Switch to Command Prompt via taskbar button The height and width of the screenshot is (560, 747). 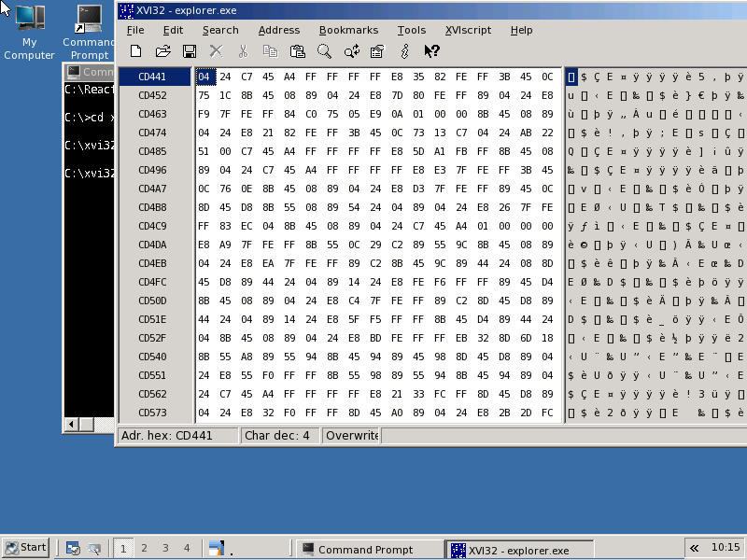click(369, 550)
